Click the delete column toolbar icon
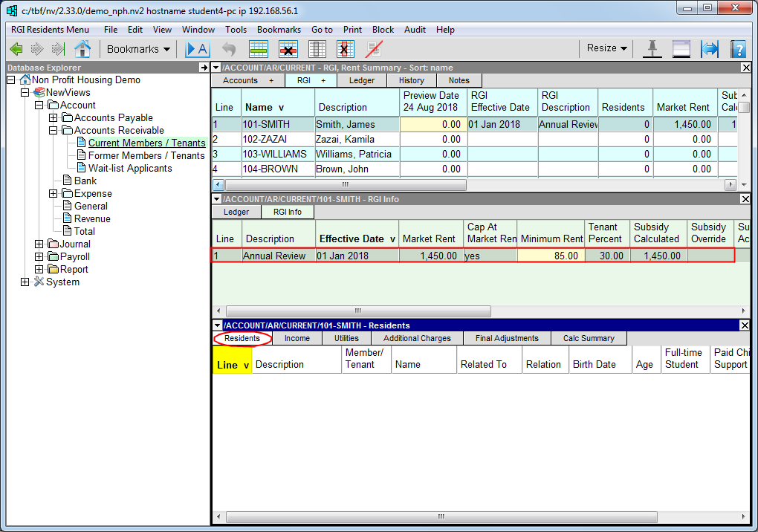The width and height of the screenshot is (758, 532). coord(346,49)
